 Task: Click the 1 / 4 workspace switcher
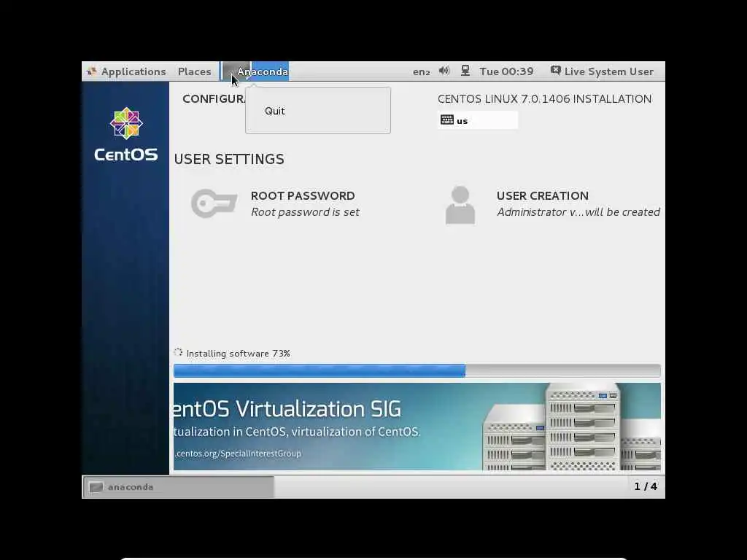pos(646,486)
